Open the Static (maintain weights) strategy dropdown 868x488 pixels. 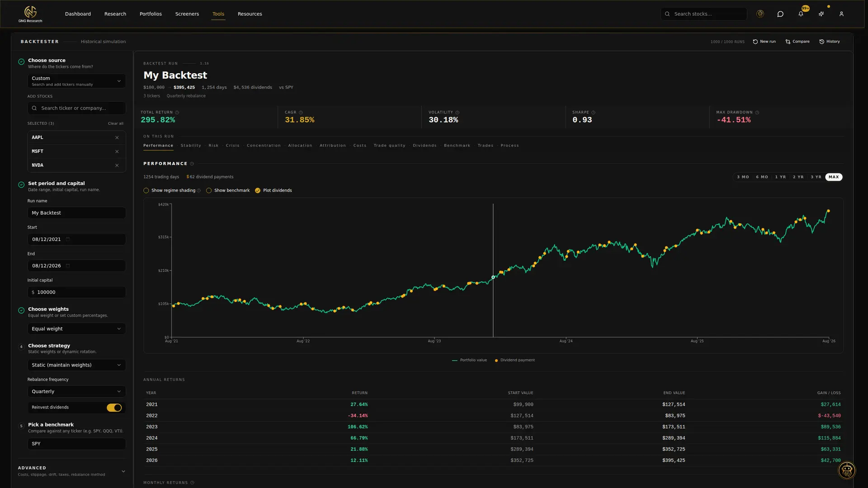click(x=76, y=365)
